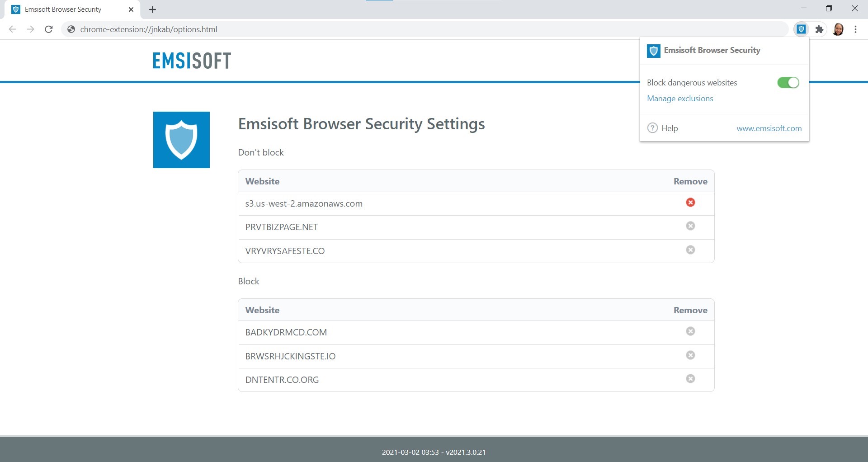Remove PRVTBIZPAGE.NET from the Don't block list
The height and width of the screenshot is (462, 868).
pos(690,226)
